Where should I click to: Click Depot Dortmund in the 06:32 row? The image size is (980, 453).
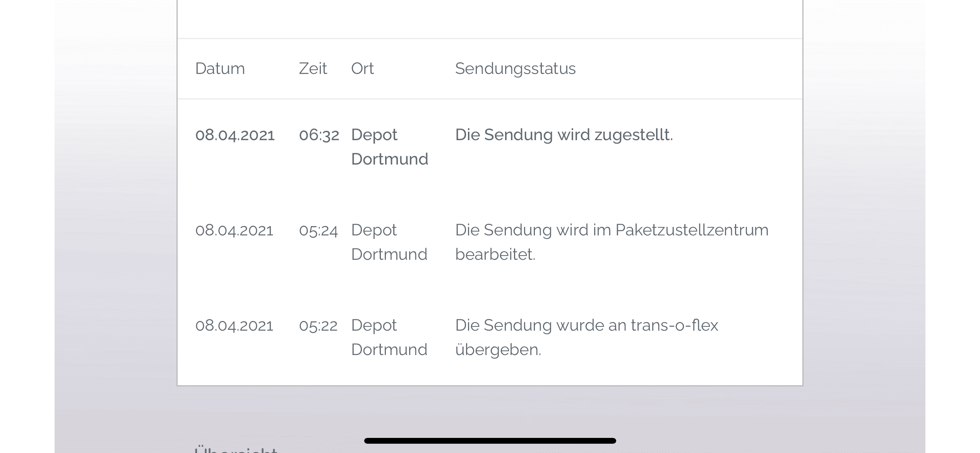pos(390,147)
